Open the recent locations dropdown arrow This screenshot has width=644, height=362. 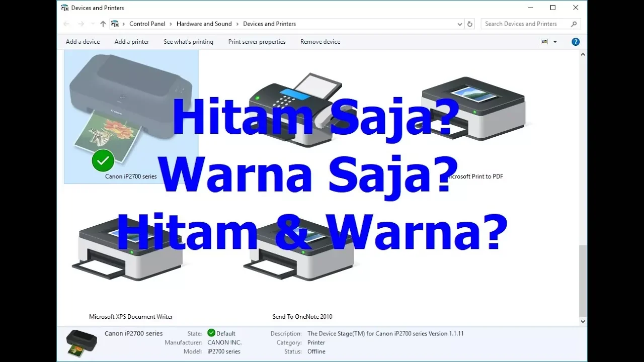point(93,24)
